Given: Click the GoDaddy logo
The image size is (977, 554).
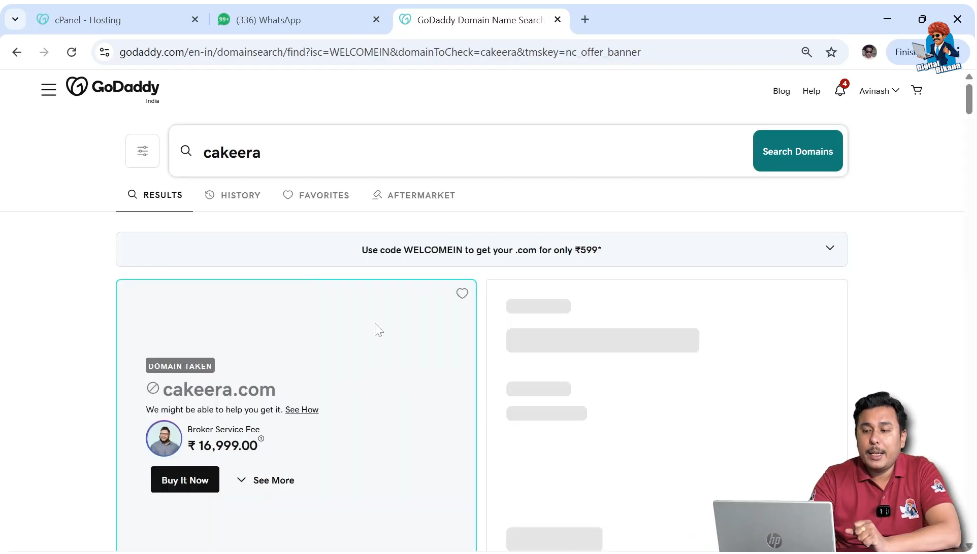Looking at the screenshot, I should [x=113, y=88].
